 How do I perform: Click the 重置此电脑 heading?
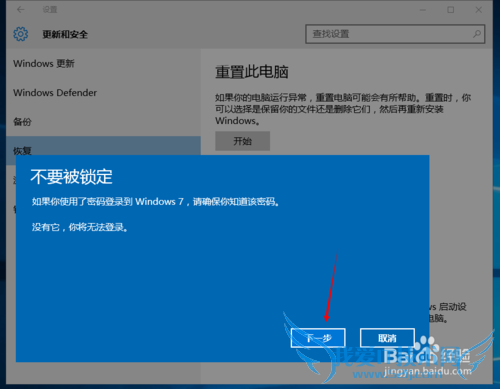[252, 72]
